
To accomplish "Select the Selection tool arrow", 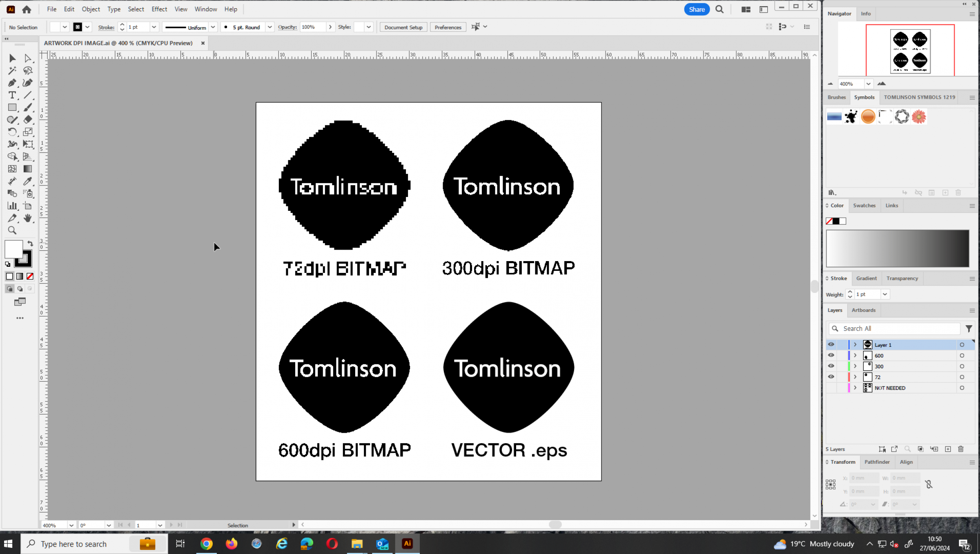I will (12, 58).
